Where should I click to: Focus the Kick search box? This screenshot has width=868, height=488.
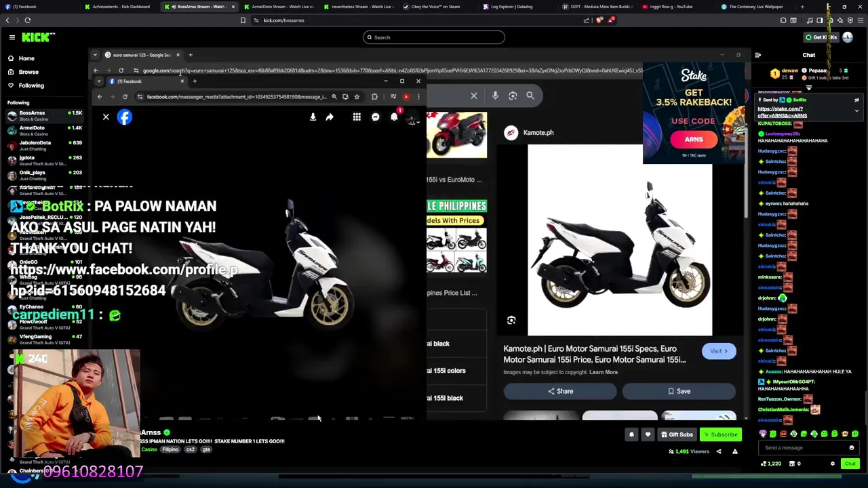pyautogui.click(x=434, y=37)
